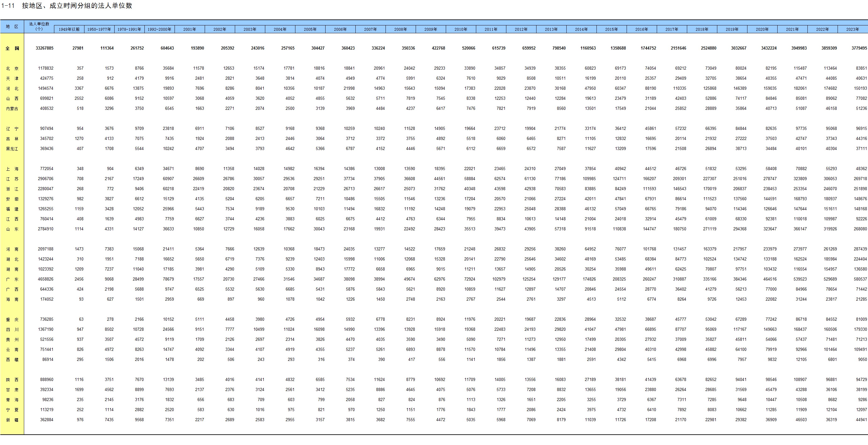
Task: Select the 西藏 row label
Action: (12, 359)
